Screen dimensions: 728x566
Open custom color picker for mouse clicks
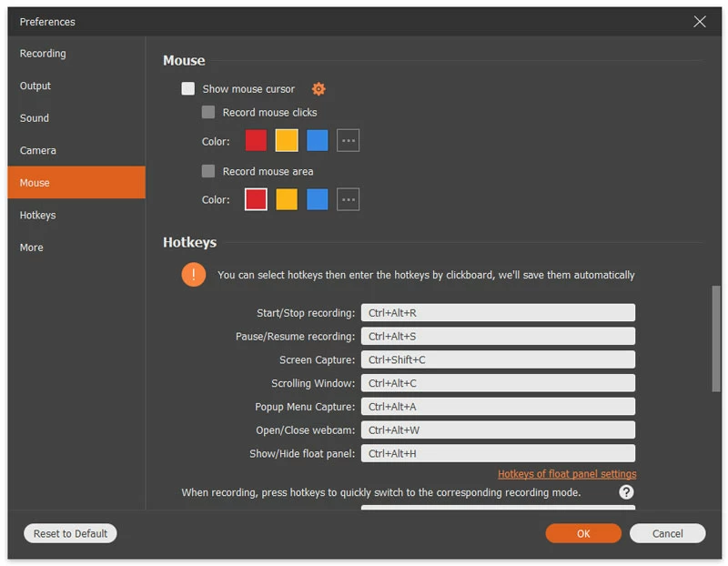pos(348,140)
